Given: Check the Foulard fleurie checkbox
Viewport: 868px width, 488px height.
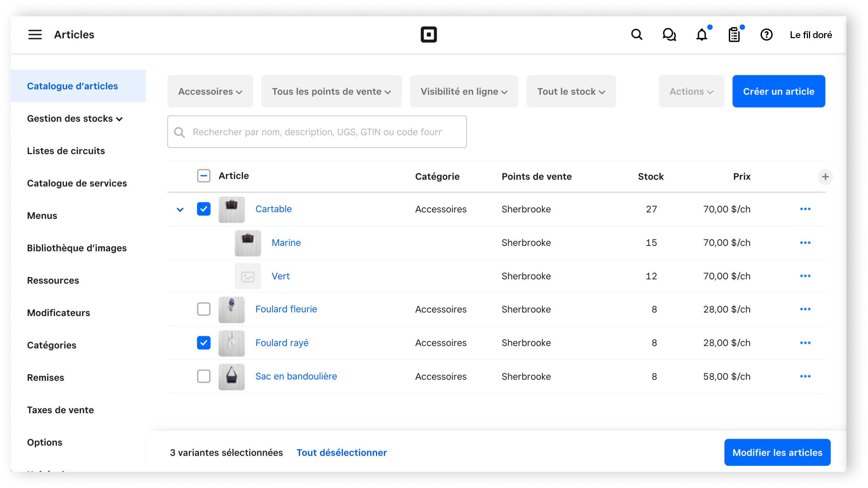Looking at the screenshot, I should (x=204, y=309).
